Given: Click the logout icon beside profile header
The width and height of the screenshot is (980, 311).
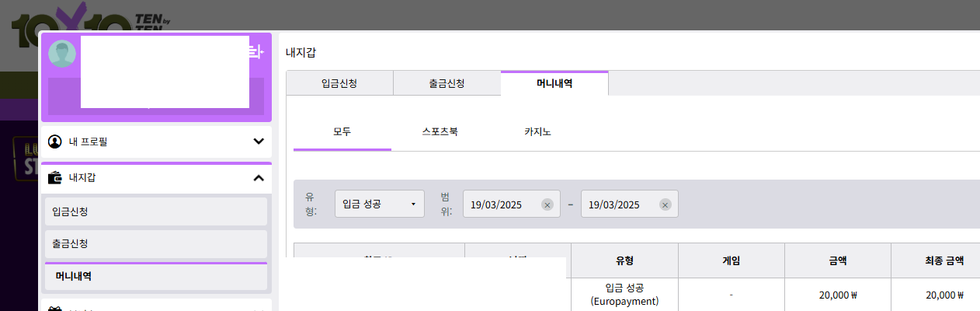Looking at the screenshot, I should point(257,52).
